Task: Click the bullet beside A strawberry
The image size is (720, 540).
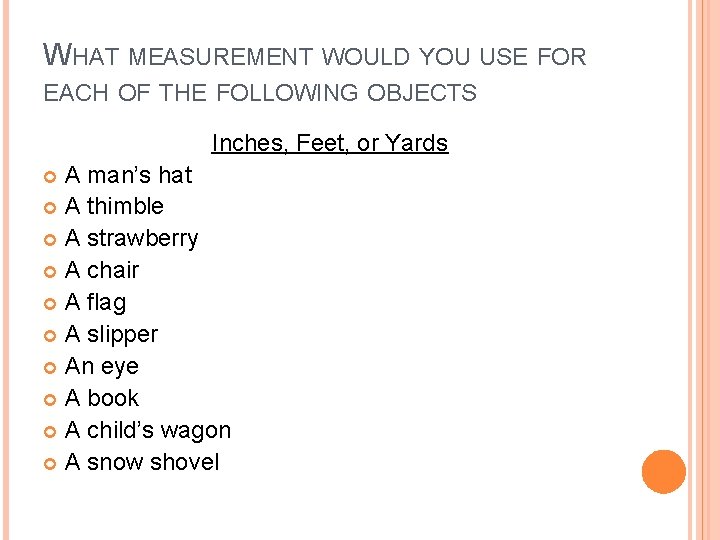Action: [50, 240]
